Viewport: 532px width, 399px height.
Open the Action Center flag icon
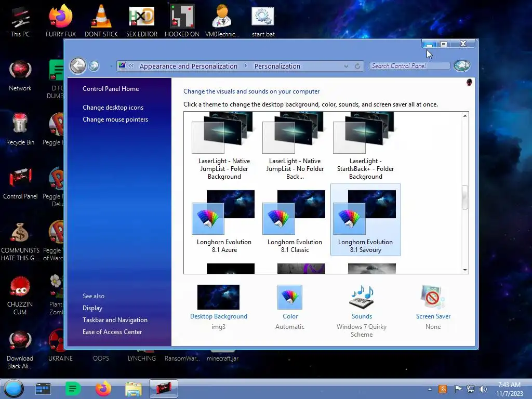457,389
